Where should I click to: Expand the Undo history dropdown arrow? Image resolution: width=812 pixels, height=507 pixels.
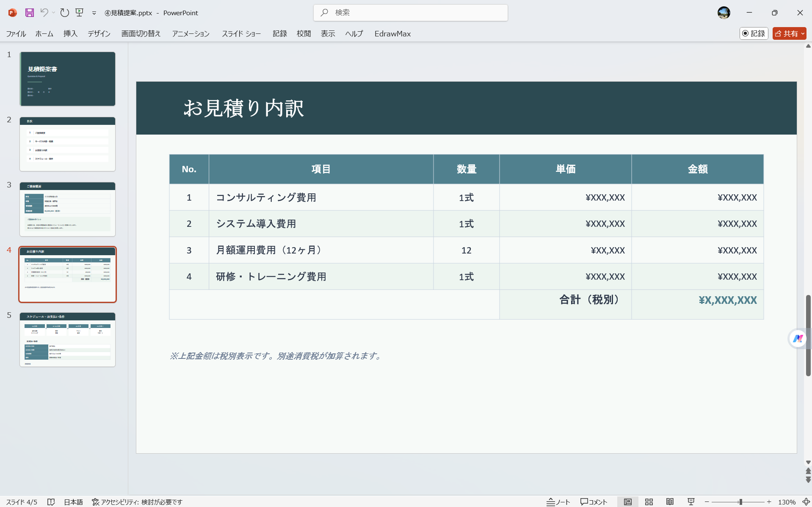pos(54,14)
